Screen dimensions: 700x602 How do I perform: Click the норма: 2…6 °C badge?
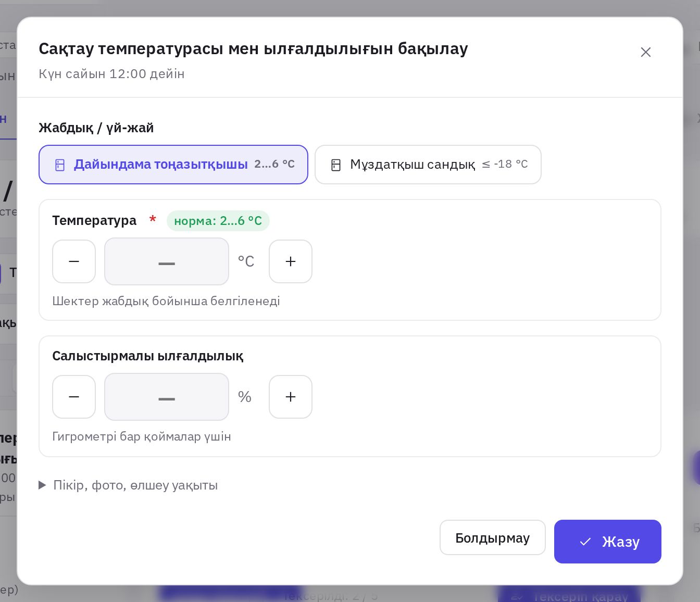218,221
